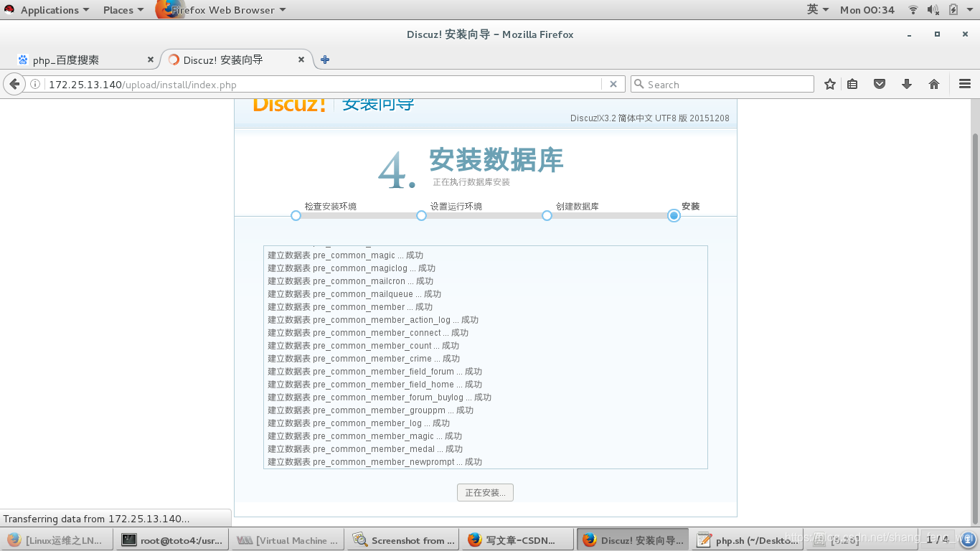Click the 1 / 4 workspace switcher
Screen dimensions: 980x551
(x=938, y=540)
